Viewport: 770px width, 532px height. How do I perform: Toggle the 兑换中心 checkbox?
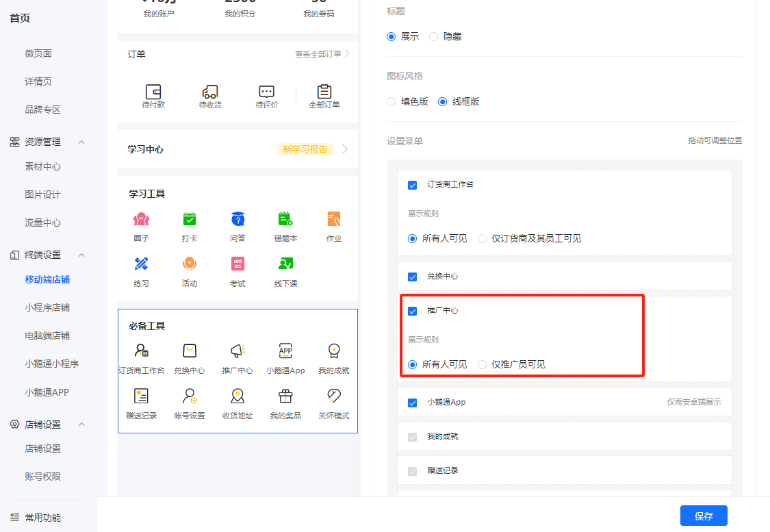413,277
